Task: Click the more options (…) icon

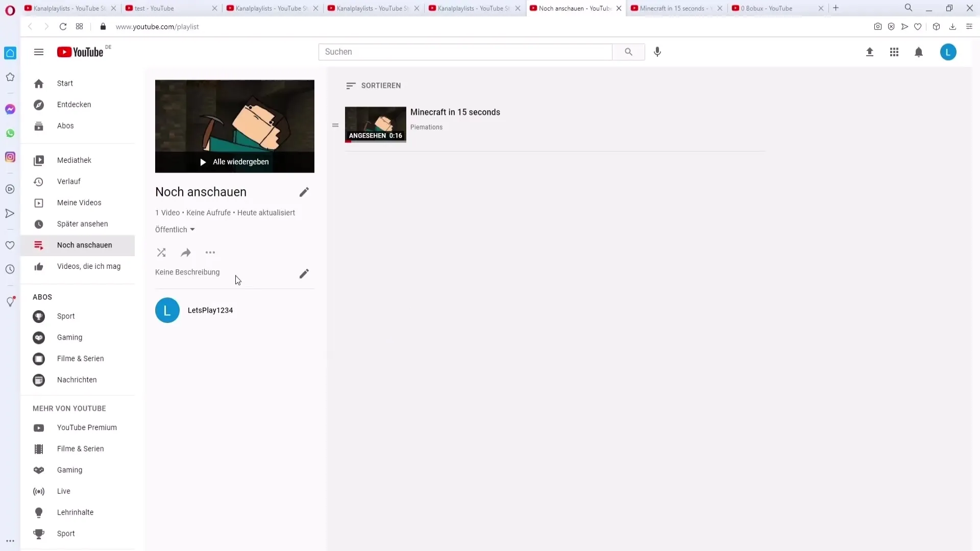Action: [x=210, y=253]
